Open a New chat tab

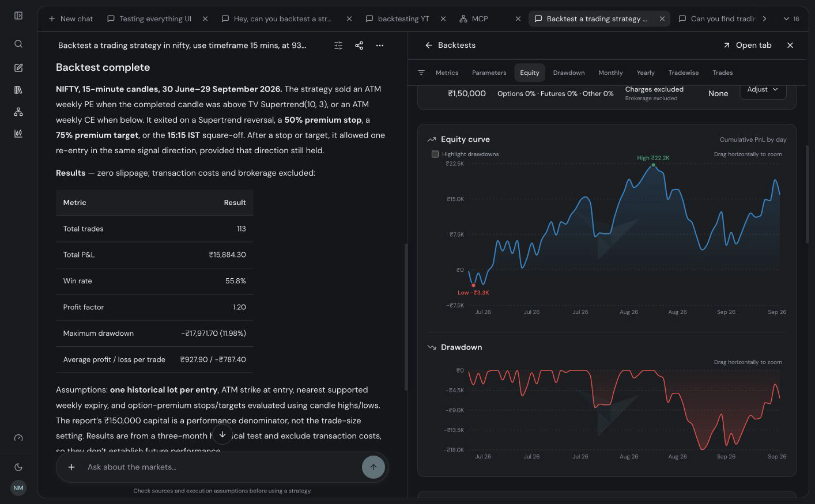(70, 19)
